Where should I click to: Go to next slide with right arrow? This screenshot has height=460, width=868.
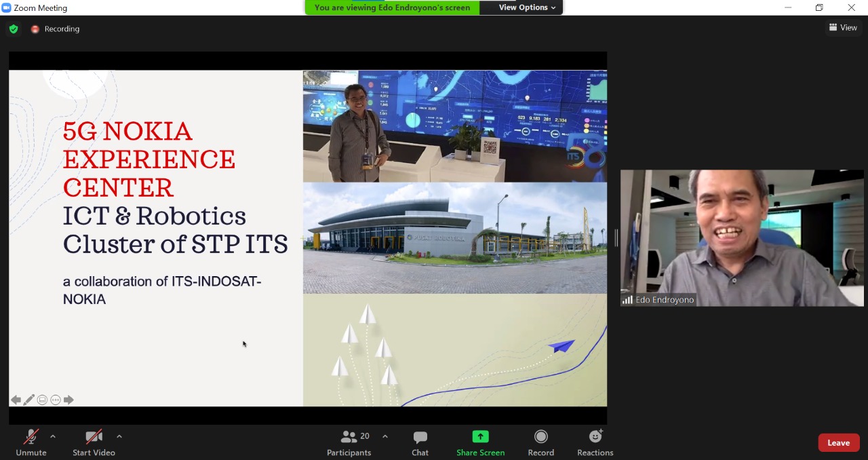click(x=68, y=400)
